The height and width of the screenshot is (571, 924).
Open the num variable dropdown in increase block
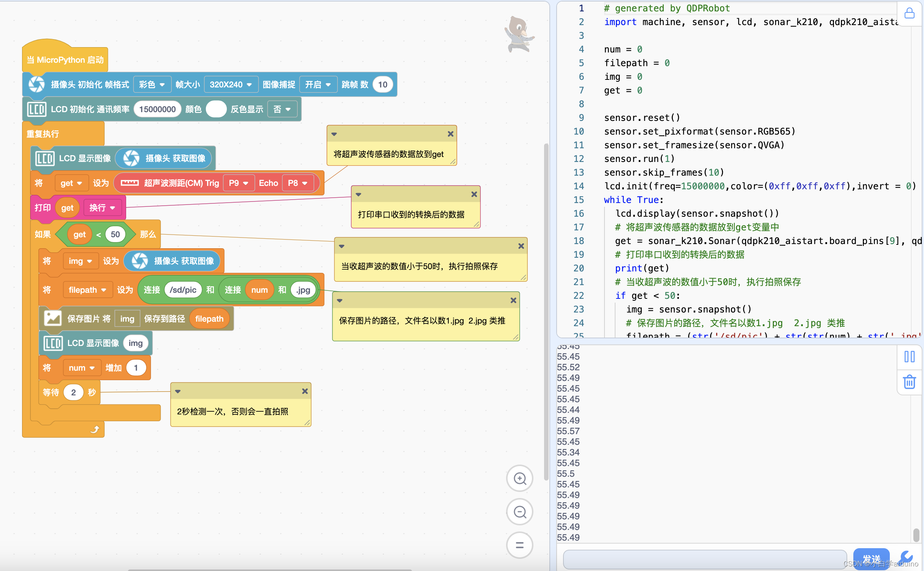[82, 368]
